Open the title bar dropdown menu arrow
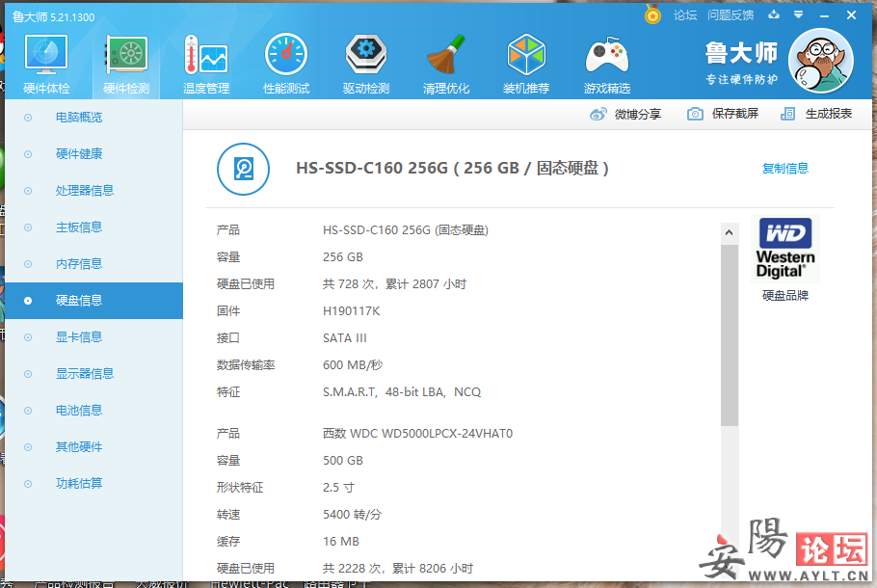Screen dimensions: 877x588 pos(798,14)
